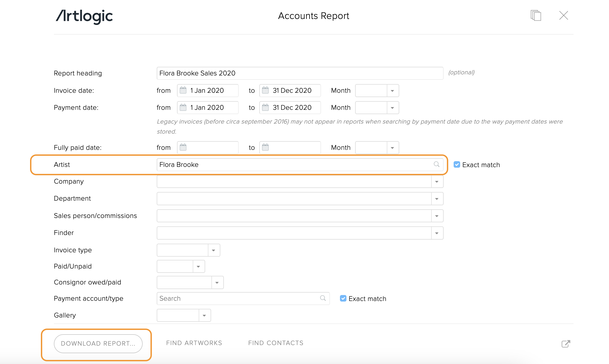
Task: Click Payment date from field 1 Jan 2020
Action: pyautogui.click(x=208, y=108)
